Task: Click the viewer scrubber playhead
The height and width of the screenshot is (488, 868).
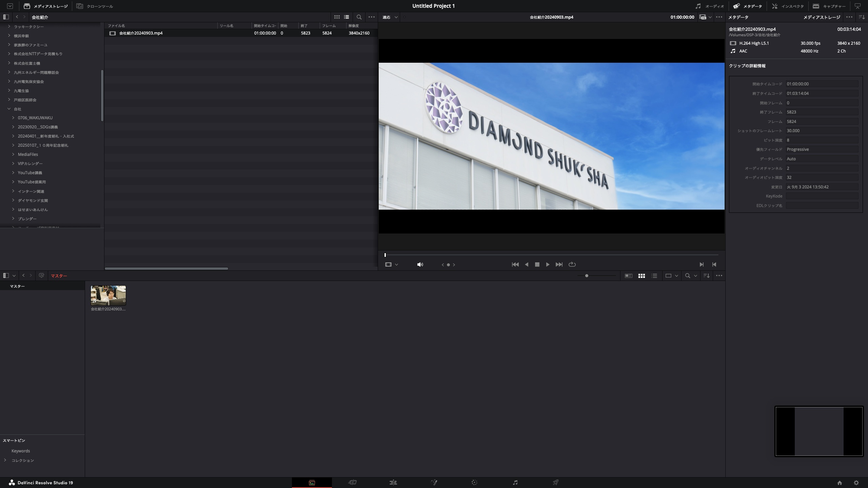Action: click(x=385, y=255)
